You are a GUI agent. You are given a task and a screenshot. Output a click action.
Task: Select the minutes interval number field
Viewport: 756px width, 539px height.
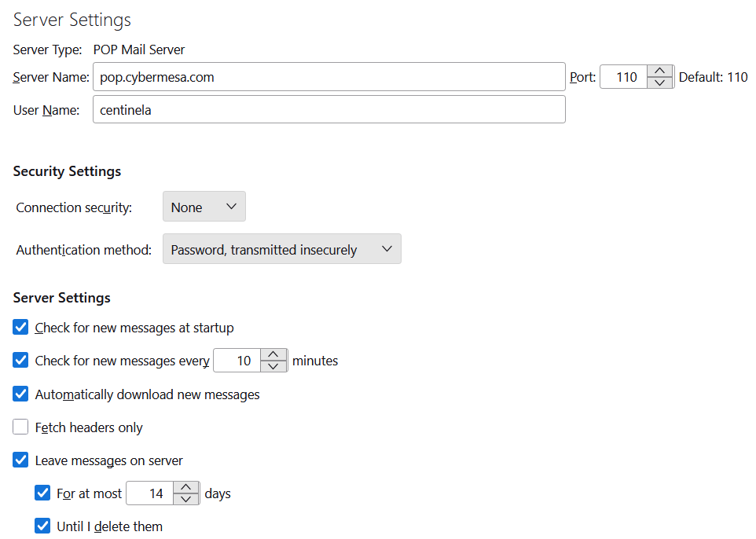(238, 361)
